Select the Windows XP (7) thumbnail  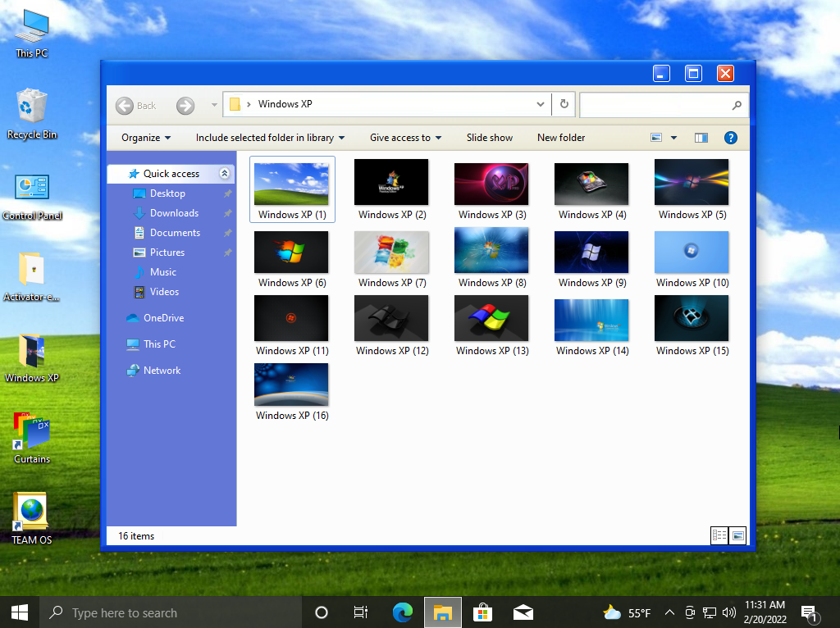(x=392, y=259)
